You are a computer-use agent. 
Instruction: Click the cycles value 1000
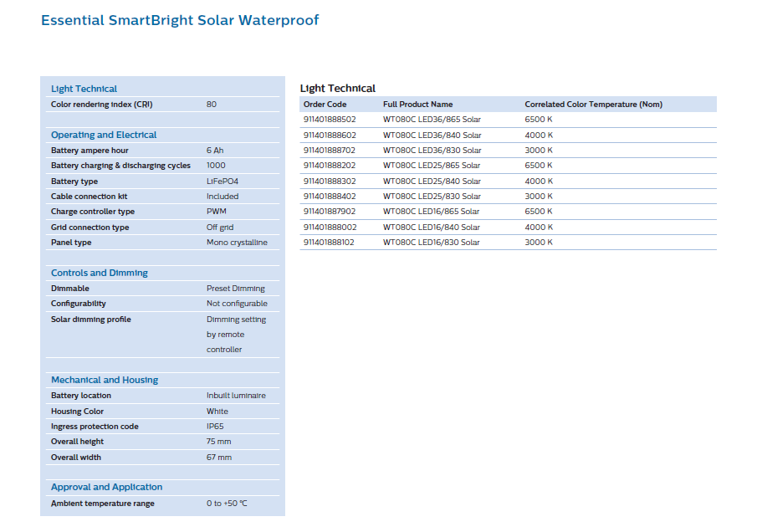pos(216,165)
